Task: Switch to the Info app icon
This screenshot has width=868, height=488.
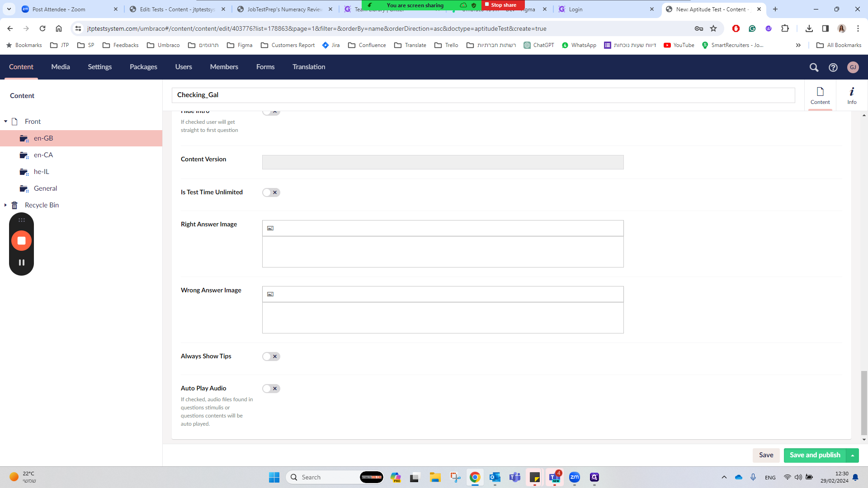Action: (852, 96)
